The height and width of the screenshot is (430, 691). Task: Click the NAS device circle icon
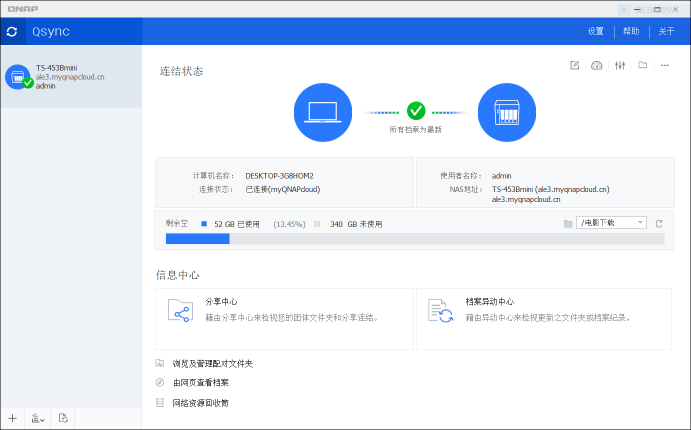[507, 112]
